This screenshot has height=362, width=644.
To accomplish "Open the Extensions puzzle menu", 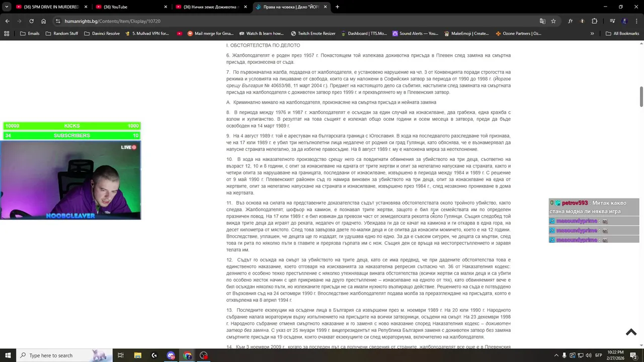I will (594, 21).
